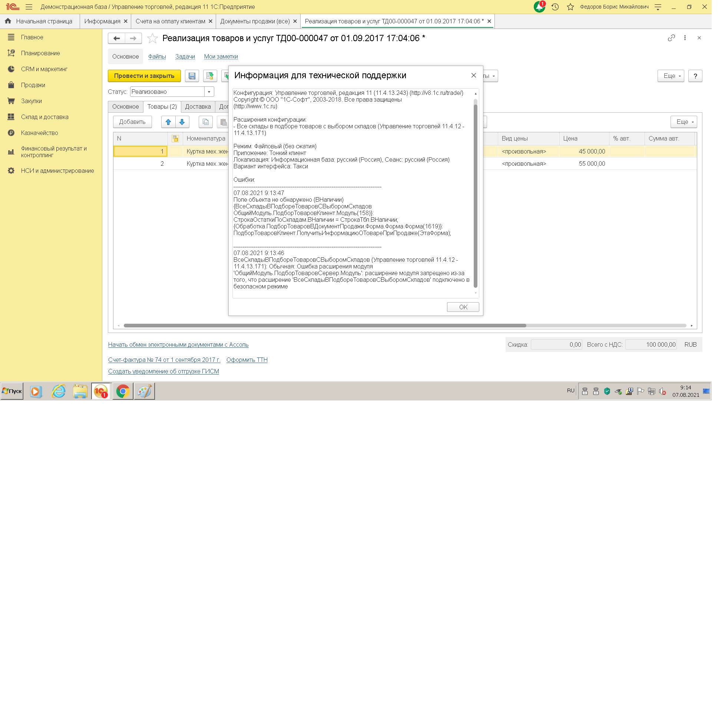Open the Задачи link

185,56
